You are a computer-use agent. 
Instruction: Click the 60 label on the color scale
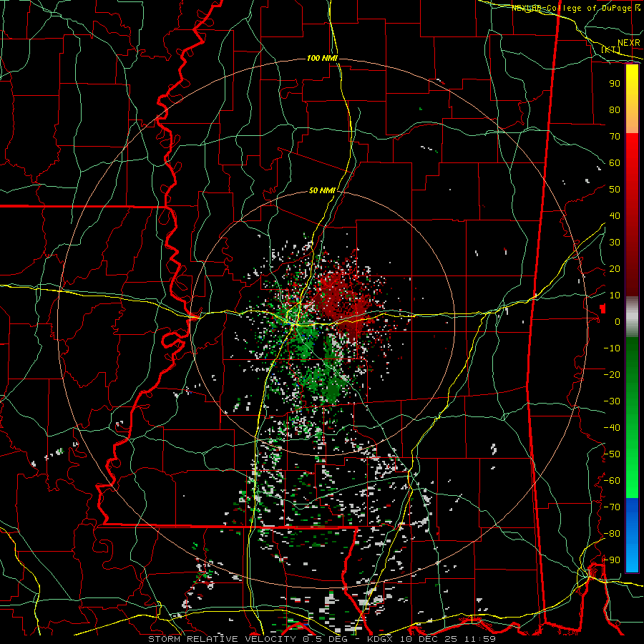[615, 162]
